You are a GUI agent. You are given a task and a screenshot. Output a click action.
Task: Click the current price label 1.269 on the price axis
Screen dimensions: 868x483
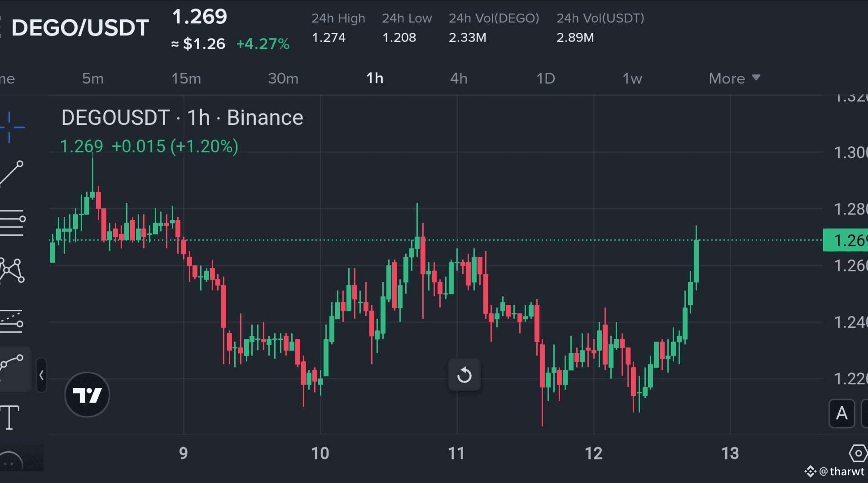[x=846, y=240]
